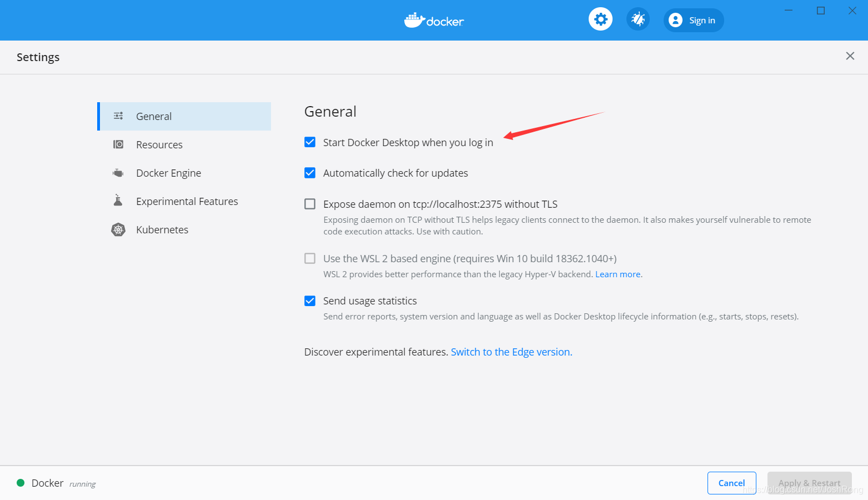Screen dimensions: 868x500
Task: Disable Automatically check for updates
Action: pyautogui.click(x=310, y=173)
